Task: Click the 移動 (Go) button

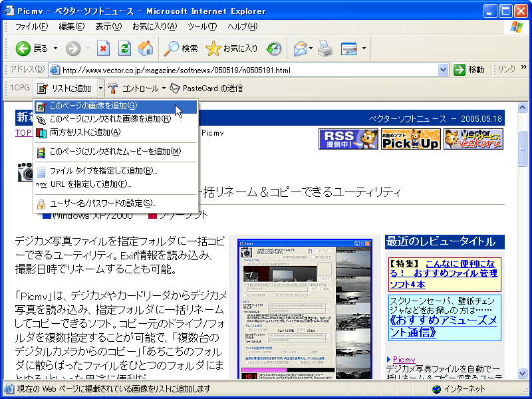Action: click(x=469, y=70)
